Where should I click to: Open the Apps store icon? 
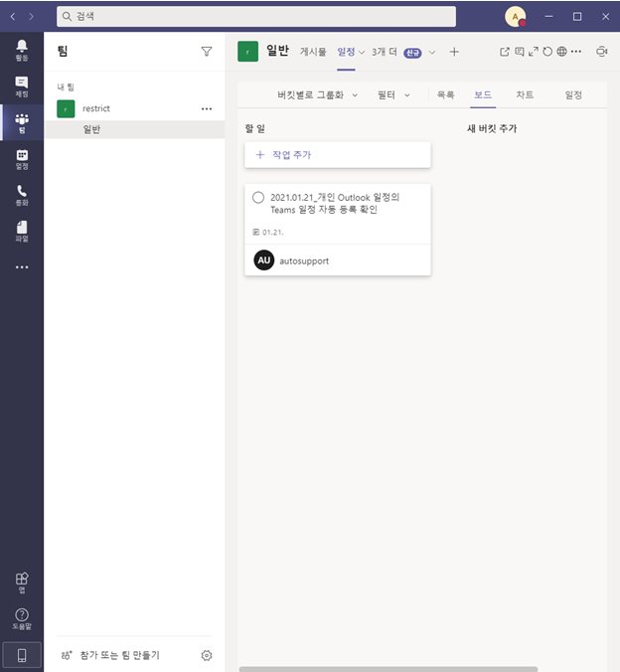(x=22, y=583)
